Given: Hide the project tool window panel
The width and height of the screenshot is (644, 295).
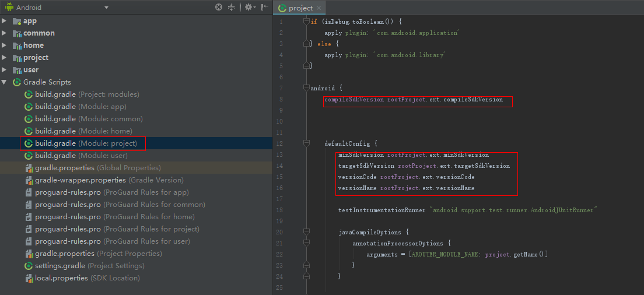Looking at the screenshot, I should tap(265, 8).
